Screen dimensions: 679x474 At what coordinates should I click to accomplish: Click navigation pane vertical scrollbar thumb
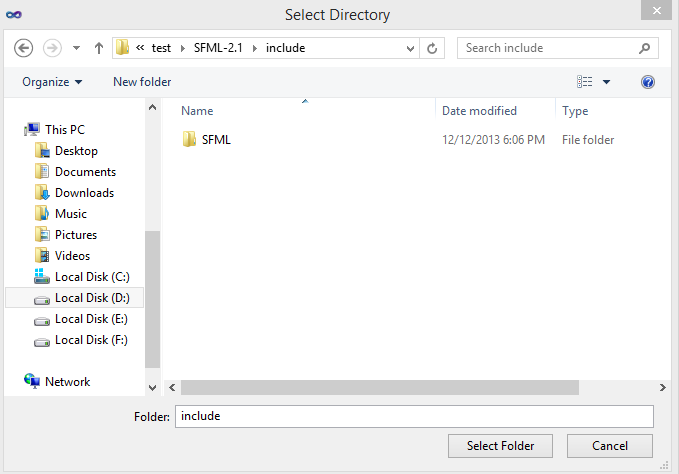152,300
